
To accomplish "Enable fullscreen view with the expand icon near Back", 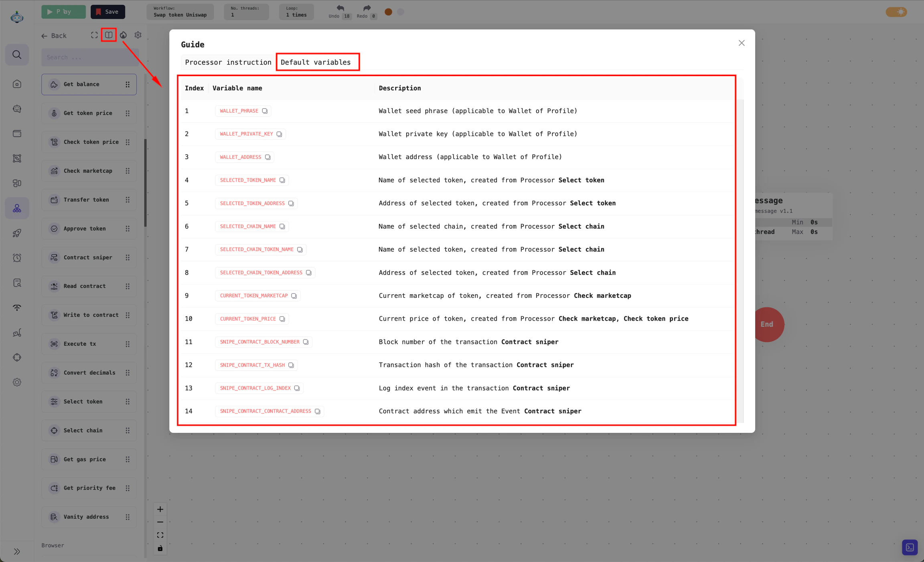I will [x=94, y=35].
